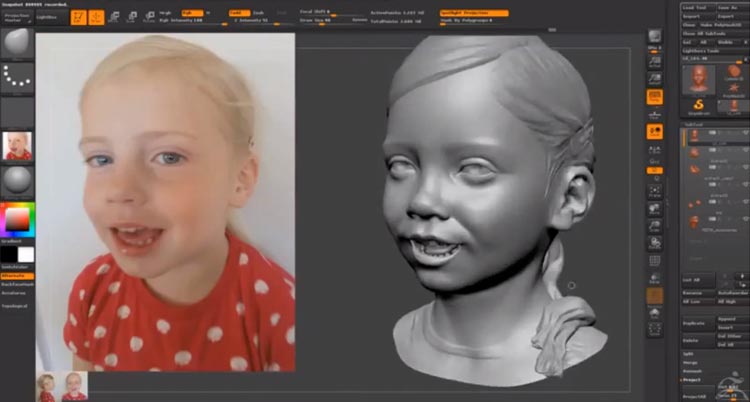The image size is (750, 402).
Task: Toggle the Zsub button
Action: 258,13
